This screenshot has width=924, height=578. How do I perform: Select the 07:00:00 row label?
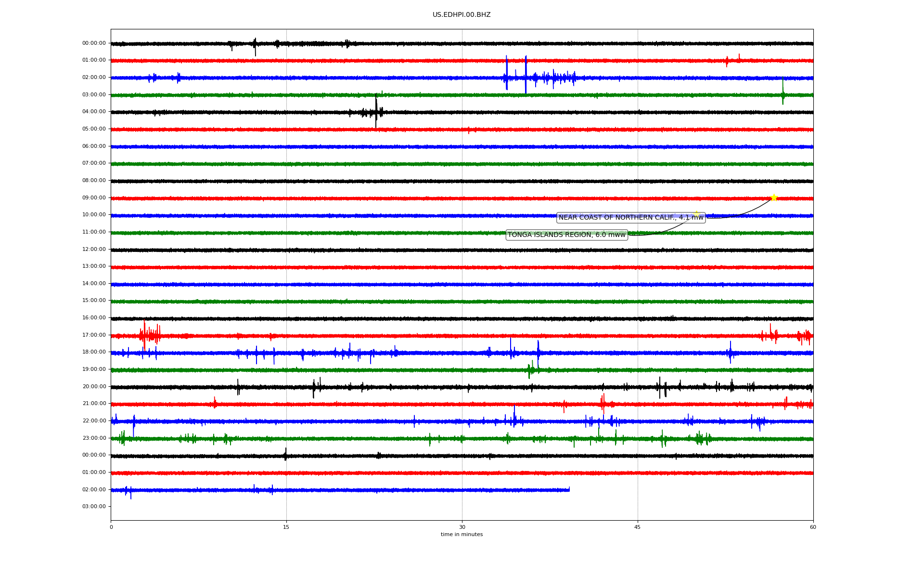[x=94, y=163]
